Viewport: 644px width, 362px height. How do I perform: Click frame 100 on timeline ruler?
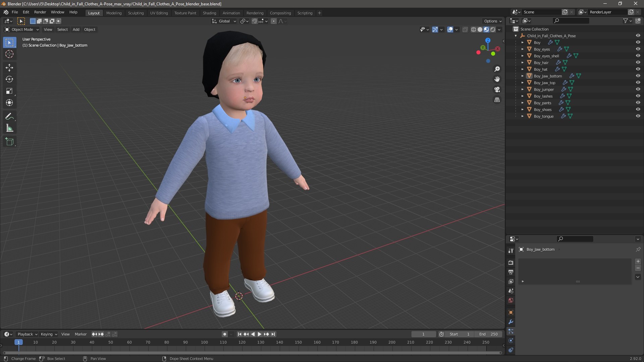click(204, 342)
